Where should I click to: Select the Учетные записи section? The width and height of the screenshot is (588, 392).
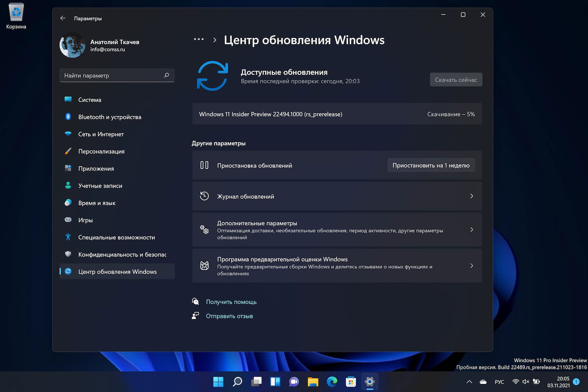coord(101,185)
